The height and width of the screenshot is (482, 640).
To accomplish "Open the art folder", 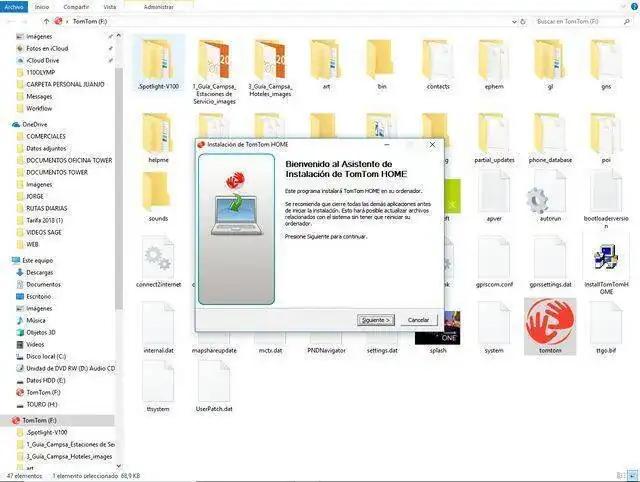I will coord(326,60).
